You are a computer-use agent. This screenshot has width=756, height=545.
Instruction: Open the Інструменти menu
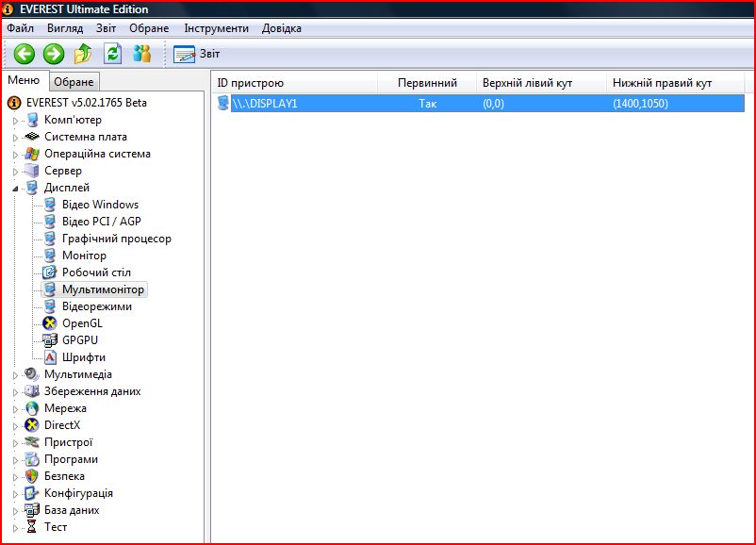(x=217, y=28)
